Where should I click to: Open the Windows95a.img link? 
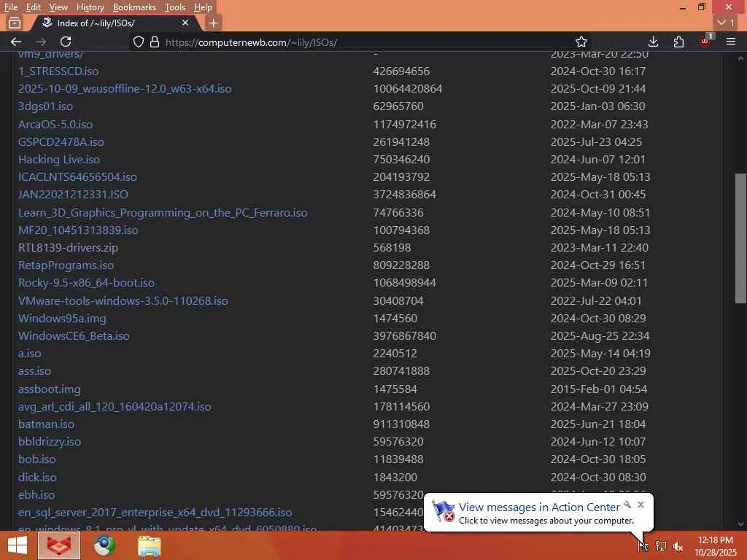[62, 318]
